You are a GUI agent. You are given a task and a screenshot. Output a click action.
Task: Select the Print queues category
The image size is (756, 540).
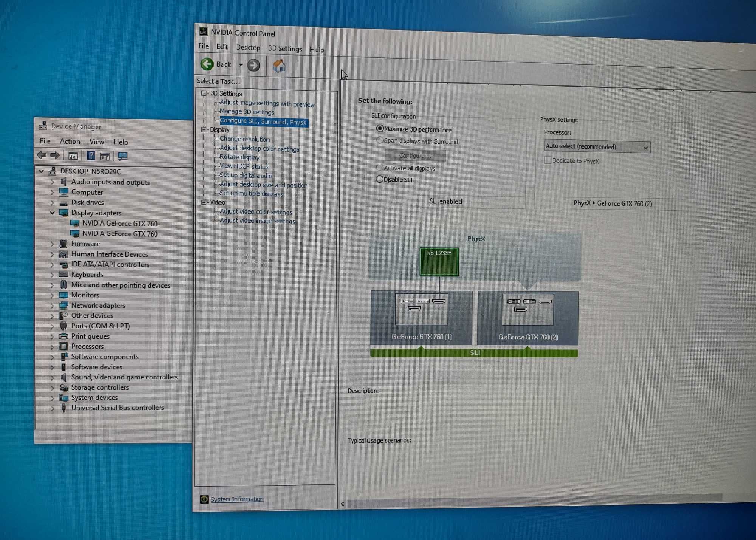coord(90,336)
